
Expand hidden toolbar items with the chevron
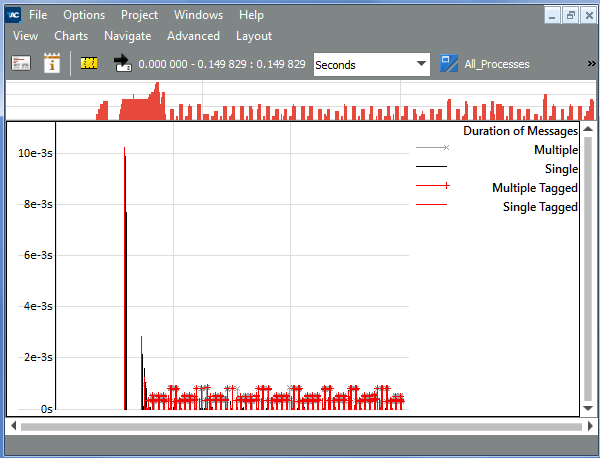591,63
